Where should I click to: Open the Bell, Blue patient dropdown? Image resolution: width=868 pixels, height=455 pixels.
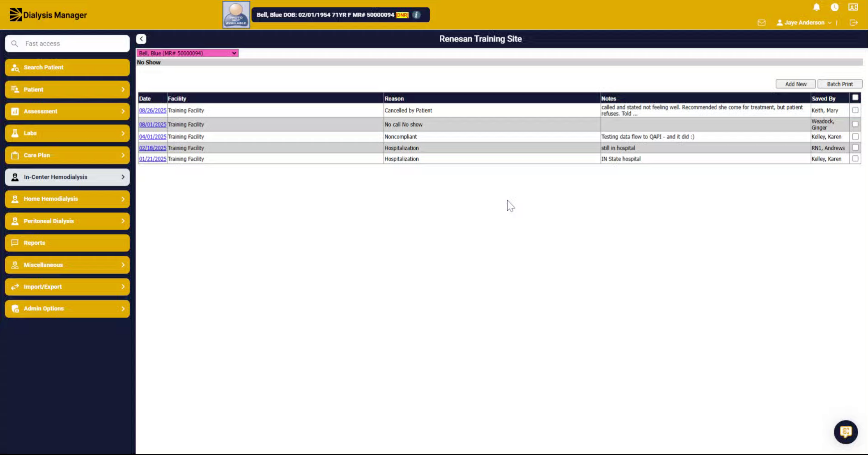point(187,53)
